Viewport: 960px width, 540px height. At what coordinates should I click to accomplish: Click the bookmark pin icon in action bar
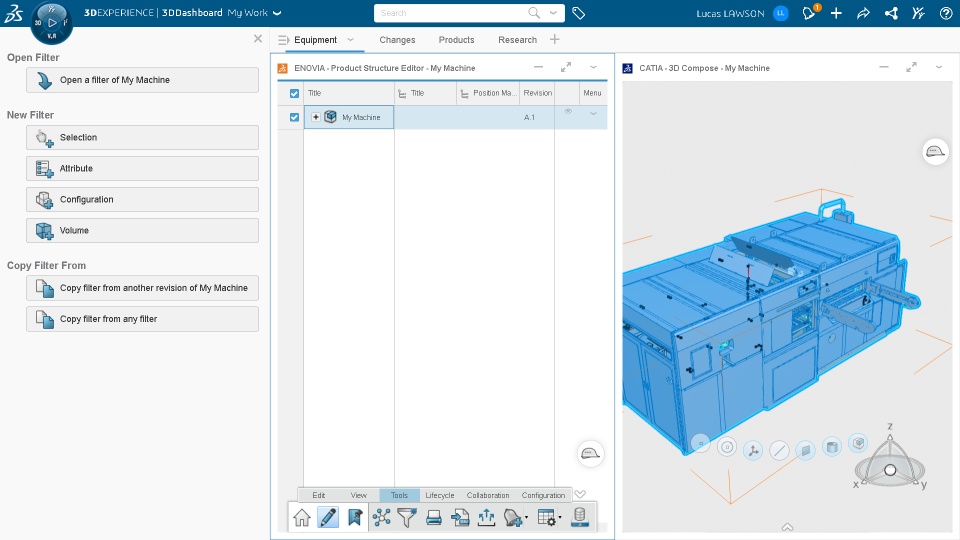pyautogui.click(x=354, y=517)
